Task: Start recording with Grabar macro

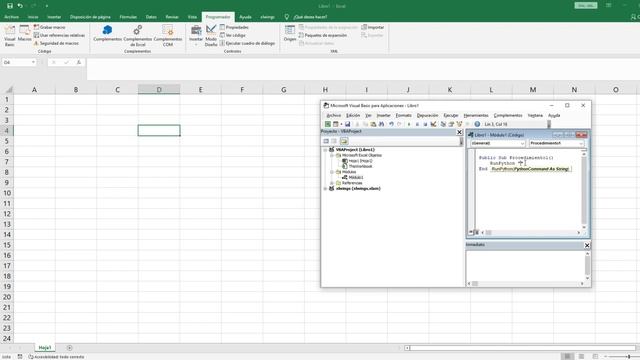Action: tap(49, 27)
